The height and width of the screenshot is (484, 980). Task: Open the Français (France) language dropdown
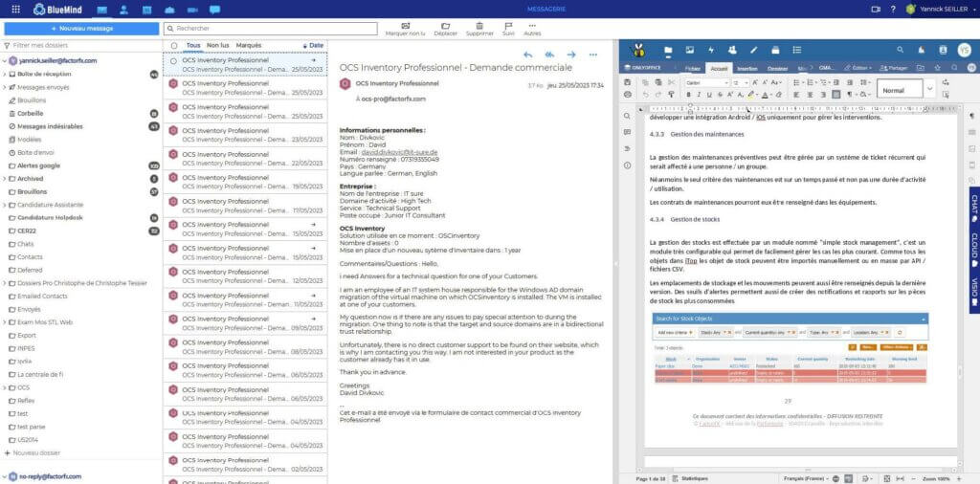pos(808,478)
